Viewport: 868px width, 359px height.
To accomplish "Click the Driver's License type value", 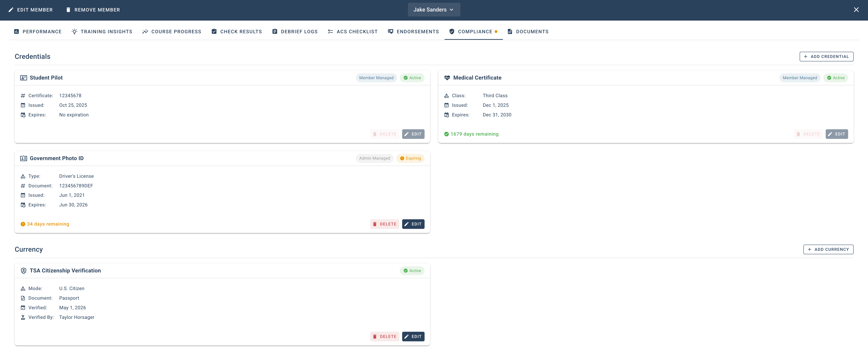I will tap(77, 176).
